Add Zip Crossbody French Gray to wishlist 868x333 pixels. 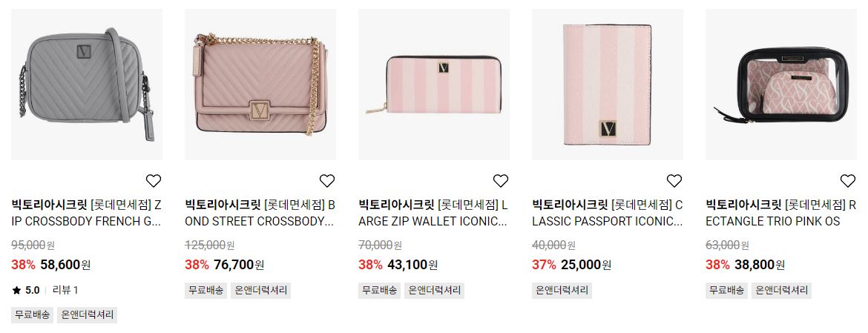click(154, 180)
